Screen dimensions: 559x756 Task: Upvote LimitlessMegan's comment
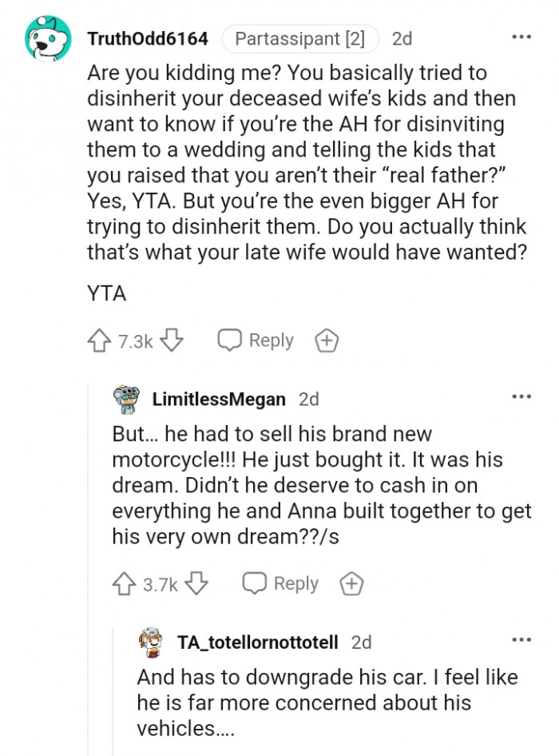tap(125, 584)
